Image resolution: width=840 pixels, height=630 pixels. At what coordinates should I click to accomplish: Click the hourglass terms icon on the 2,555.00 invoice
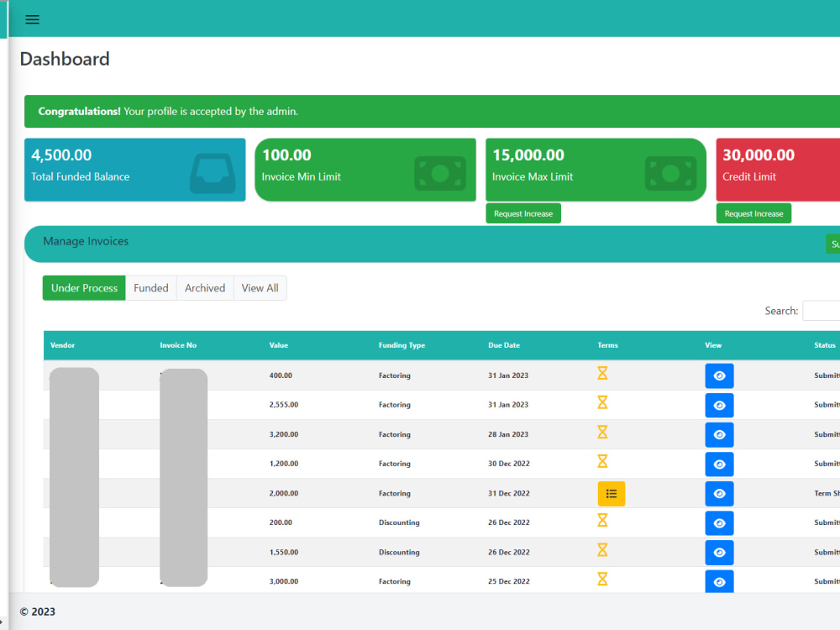pyautogui.click(x=602, y=405)
